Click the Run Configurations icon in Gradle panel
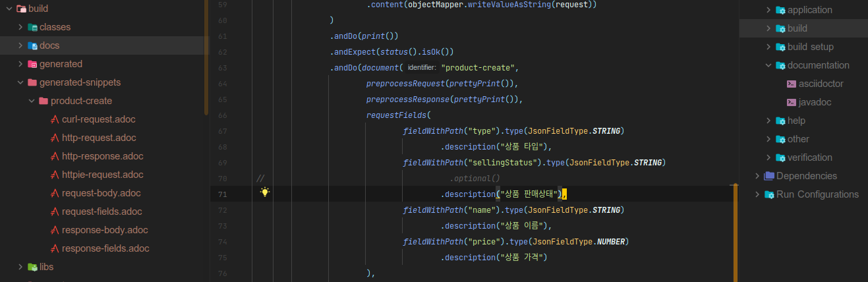The image size is (868, 282). pyautogui.click(x=769, y=194)
